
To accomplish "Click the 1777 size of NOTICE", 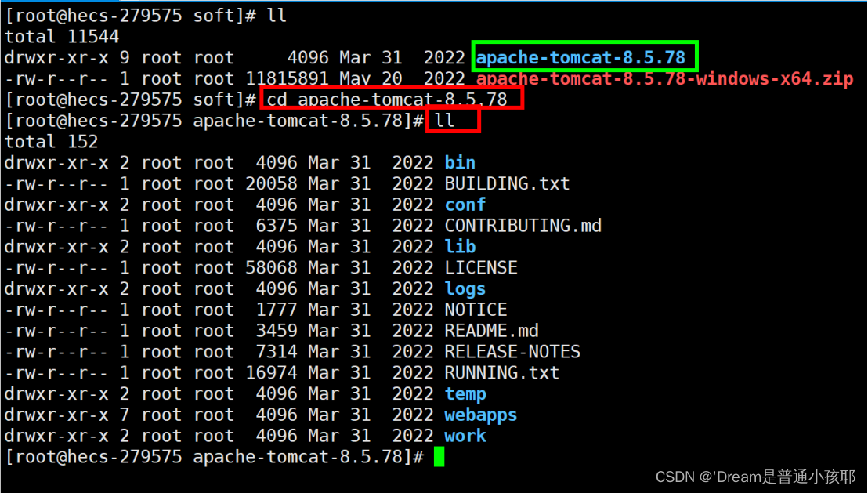I will (277, 310).
